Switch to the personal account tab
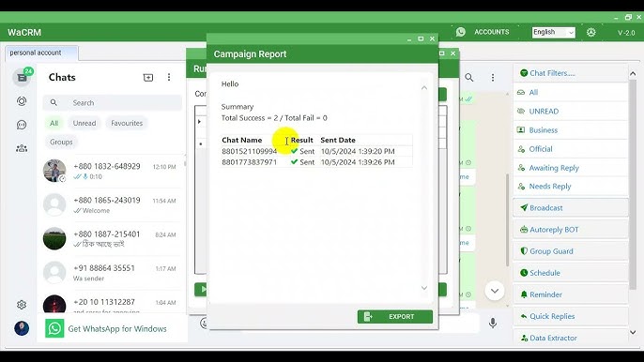This screenshot has height=362, width=644. (41, 53)
